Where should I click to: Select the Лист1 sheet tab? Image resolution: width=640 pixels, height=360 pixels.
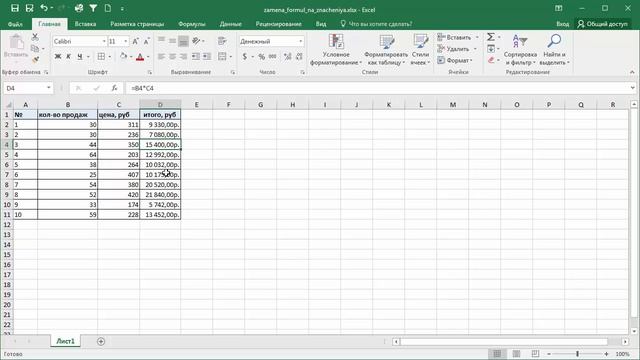[x=65, y=341]
